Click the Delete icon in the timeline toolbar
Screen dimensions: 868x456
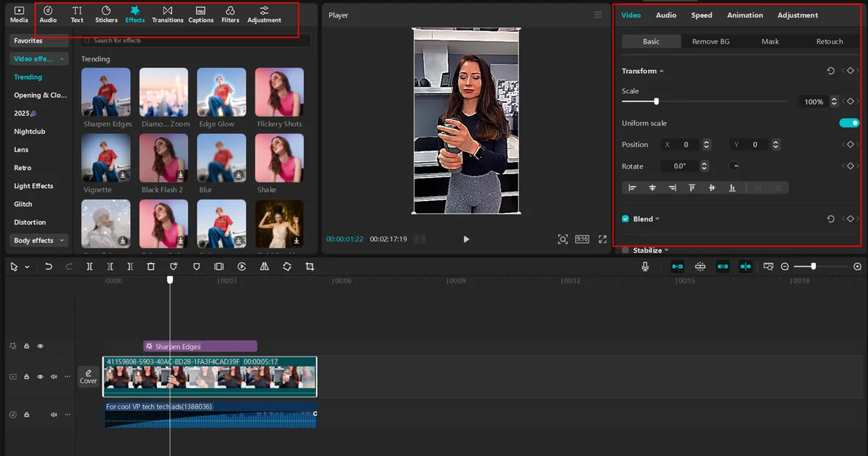pyautogui.click(x=150, y=266)
